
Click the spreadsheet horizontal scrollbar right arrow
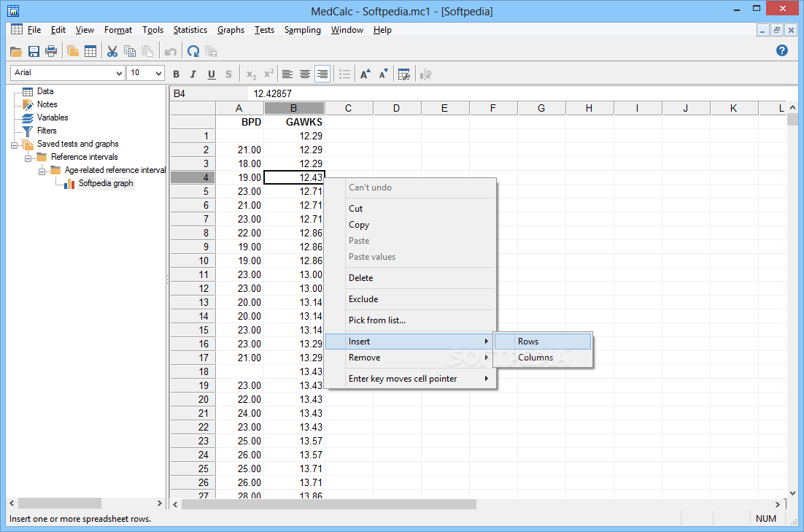[777, 505]
